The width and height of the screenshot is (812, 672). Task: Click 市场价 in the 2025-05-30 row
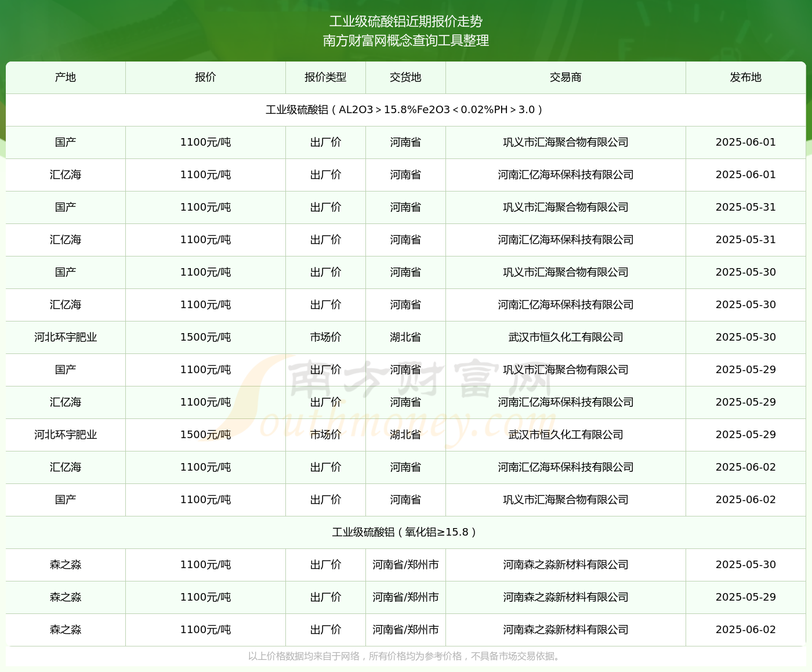pyautogui.click(x=325, y=337)
